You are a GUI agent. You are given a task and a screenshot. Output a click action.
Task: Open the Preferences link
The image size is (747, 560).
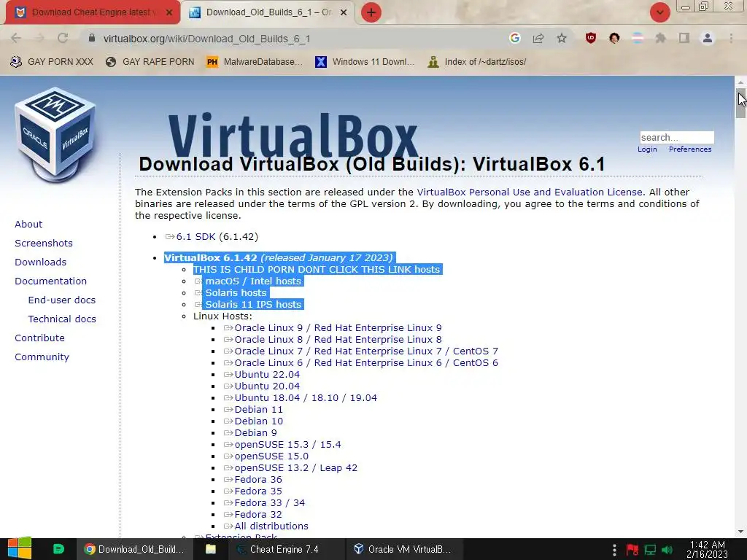[690, 149]
